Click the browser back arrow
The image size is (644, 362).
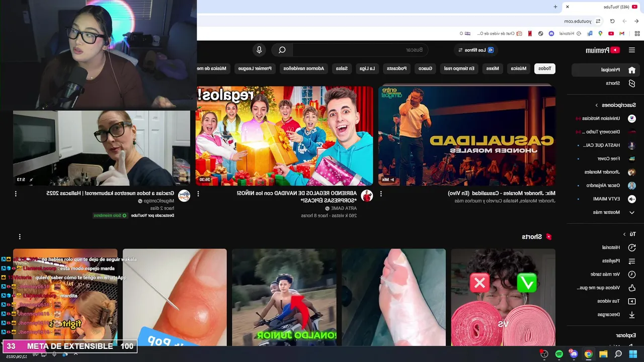[636, 21]
